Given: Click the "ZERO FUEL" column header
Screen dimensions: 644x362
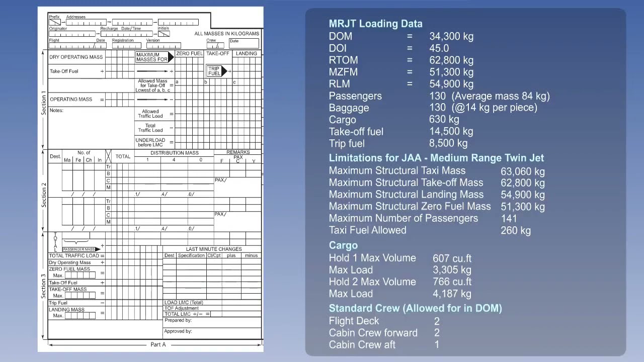Looking at the screenshot, I should (189, 53).
